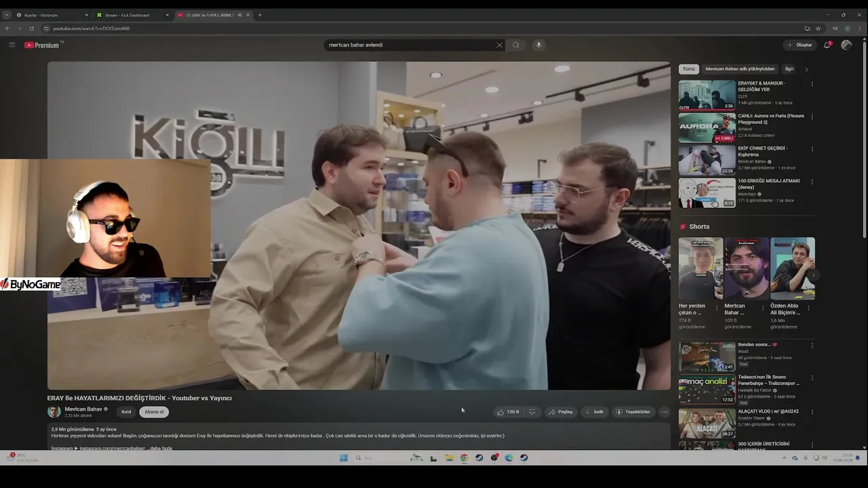Click the YouTube Premium logo
This screenshot has height=488, width=868.
pyautogui.click(x=42, y=45)
